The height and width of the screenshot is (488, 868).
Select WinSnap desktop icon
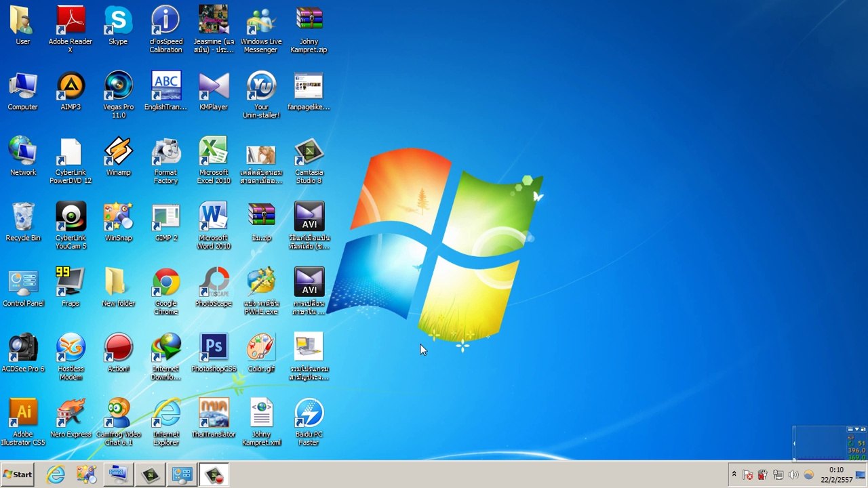click(x=118, y=222)
